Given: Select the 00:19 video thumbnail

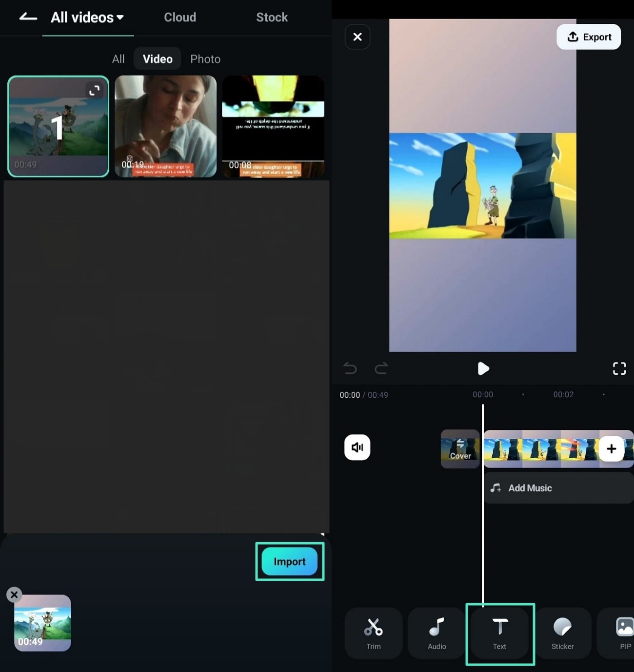Looking at the screenshot, I should pos(166,126).
